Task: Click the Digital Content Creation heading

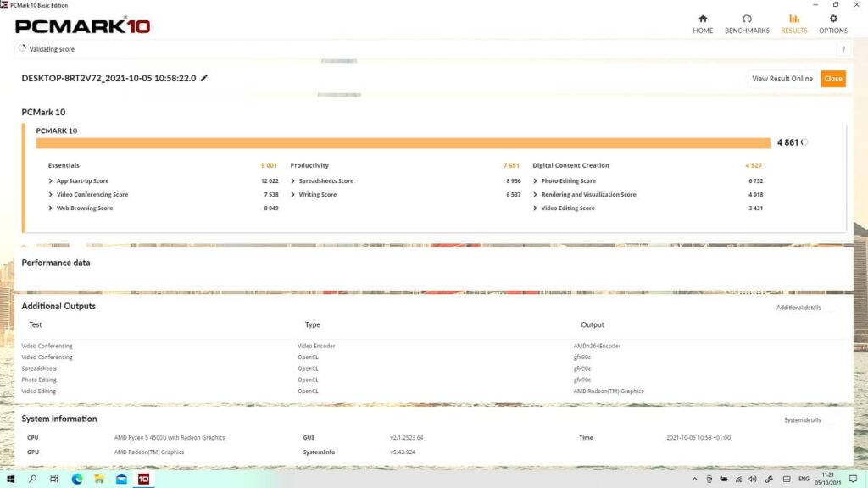Action: coord(570,165)
